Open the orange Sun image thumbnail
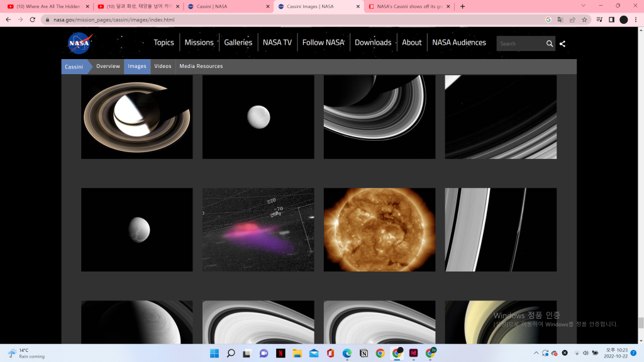The width and height of the screenshot is (644, 362). [x=379, y=230]
